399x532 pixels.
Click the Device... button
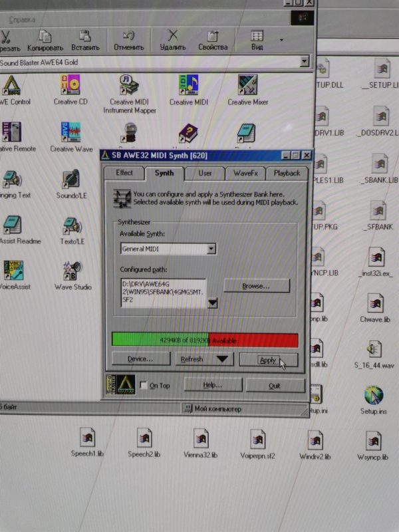click(x=140, y=358)
